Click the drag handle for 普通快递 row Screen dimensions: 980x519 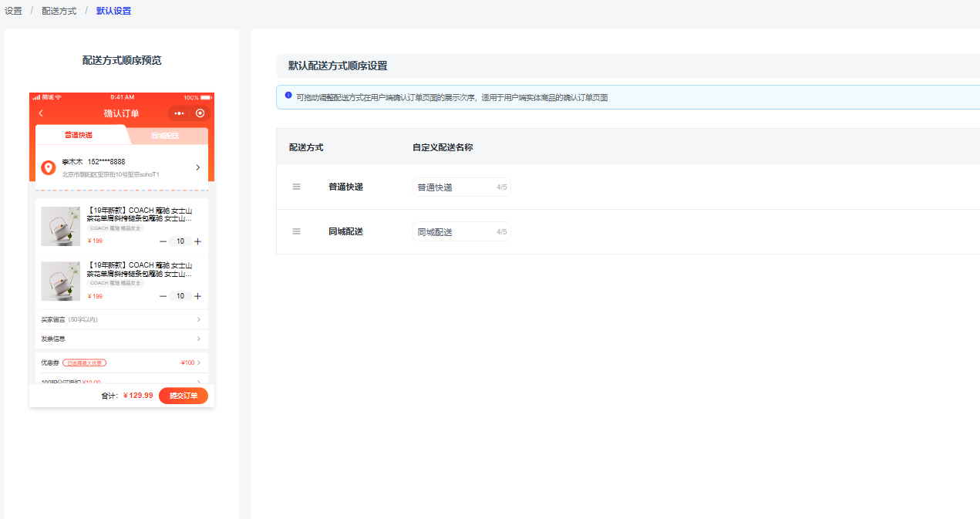pos(296,187)
